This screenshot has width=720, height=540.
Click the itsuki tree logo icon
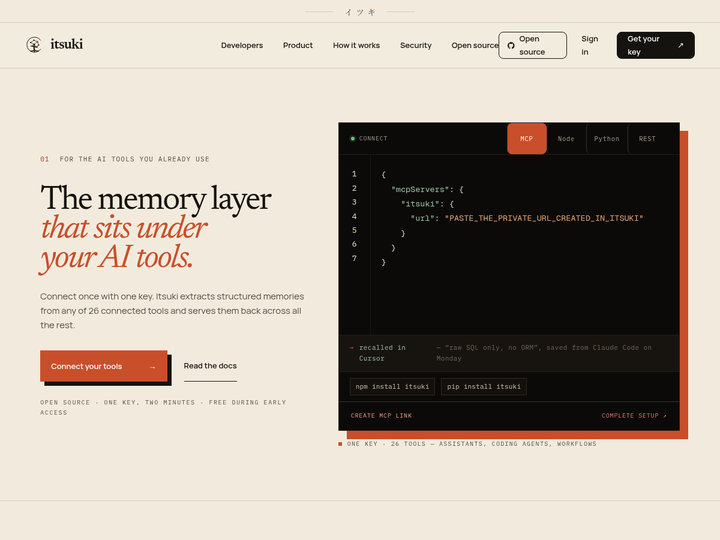point(34,45)
